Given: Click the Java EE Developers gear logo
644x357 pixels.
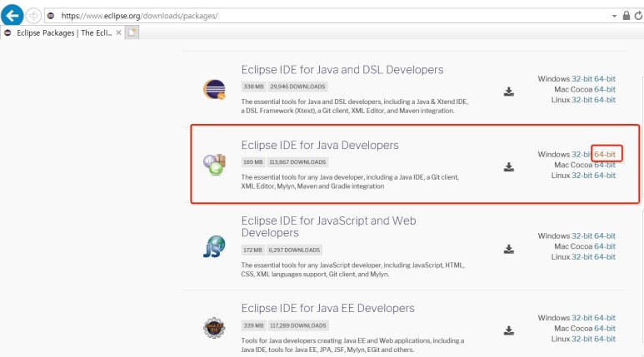Looking at the screenshot, I should tap(214, 328).
